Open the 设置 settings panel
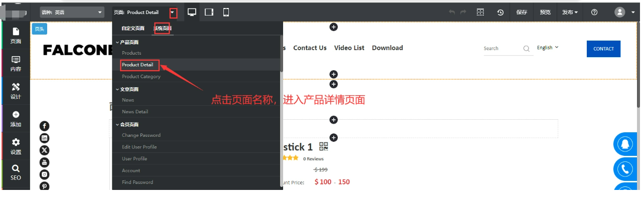The height and width of the screenshot is (215, 644). pos(16,146)
